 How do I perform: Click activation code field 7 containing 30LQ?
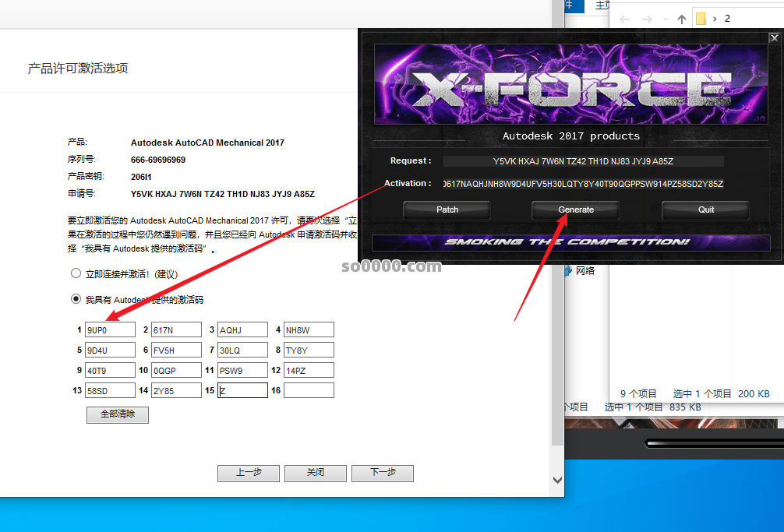(x=242, y=351)
